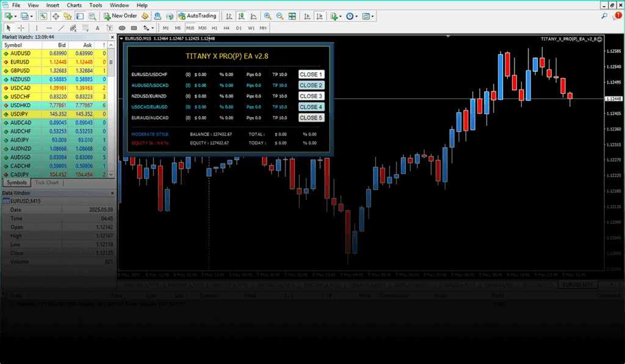The height and width of the screenshot is (364, 625).
Task: Select the horizontal line drawing tool
Action: tap(49, 28)
